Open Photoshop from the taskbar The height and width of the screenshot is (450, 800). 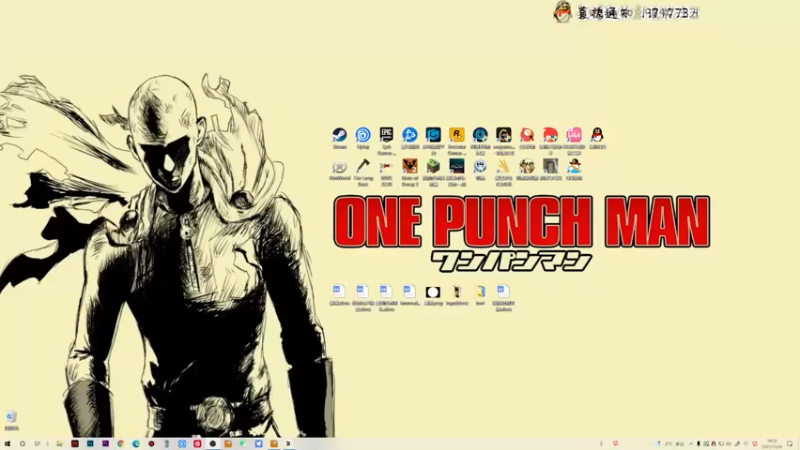pyautogui.click(x=90, y=444)
